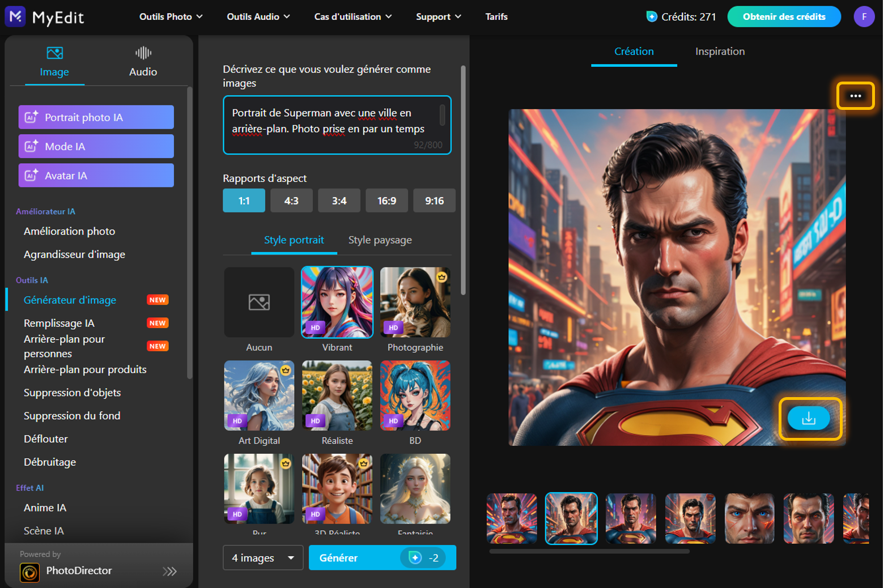Choose the Fantaisie blonde woman style thumbnail

coord(415,488)
